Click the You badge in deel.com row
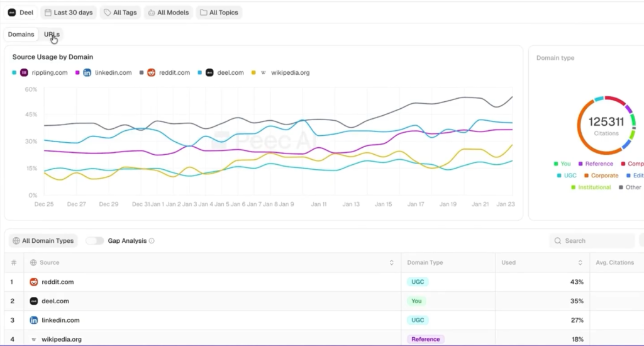The height and width of the screenshot is (346, 644). [416, 301]
